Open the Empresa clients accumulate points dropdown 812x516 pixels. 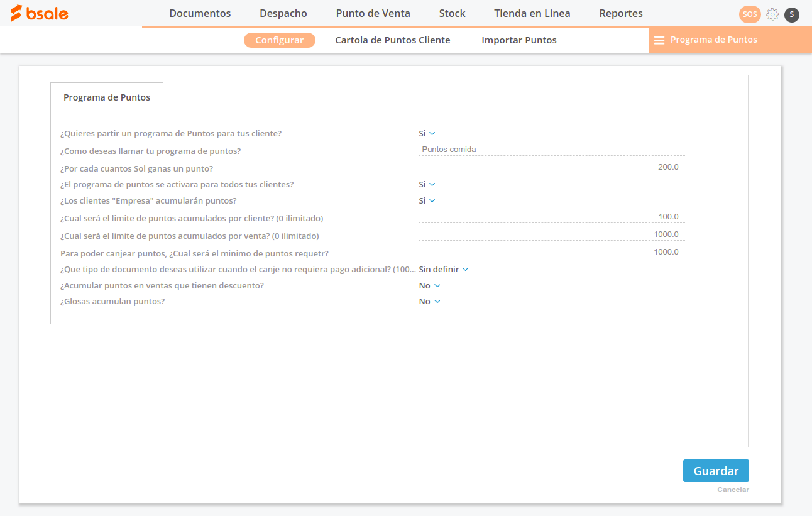427,201
